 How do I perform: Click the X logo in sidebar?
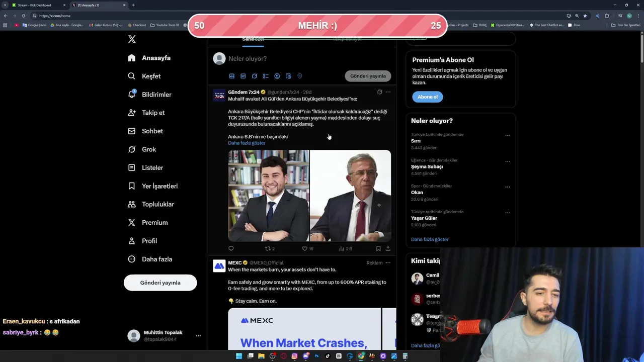point(132,39)
